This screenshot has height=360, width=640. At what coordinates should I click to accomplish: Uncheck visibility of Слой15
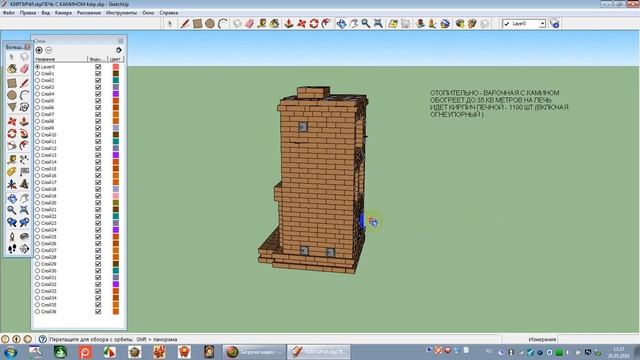98,169
